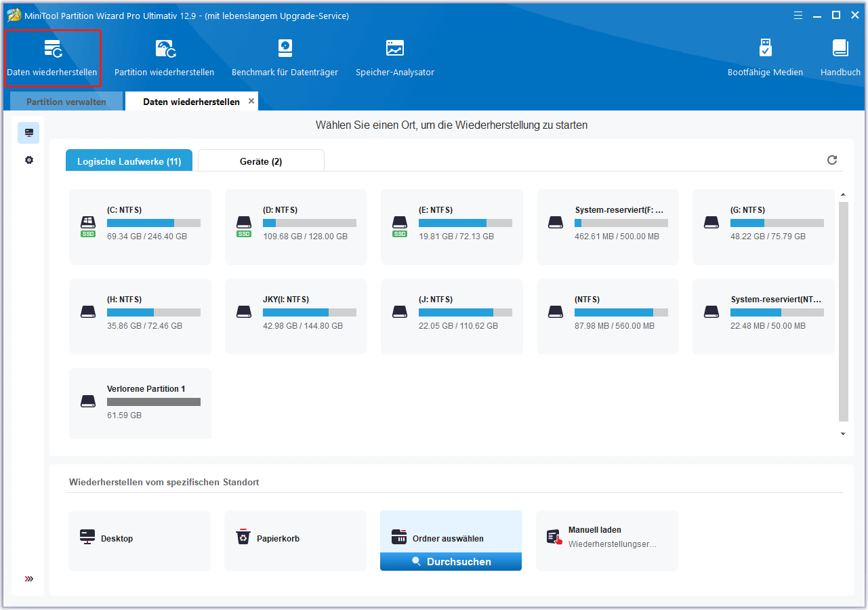Expand the sidebar with double-arrow icon

[x=28, y=579]
